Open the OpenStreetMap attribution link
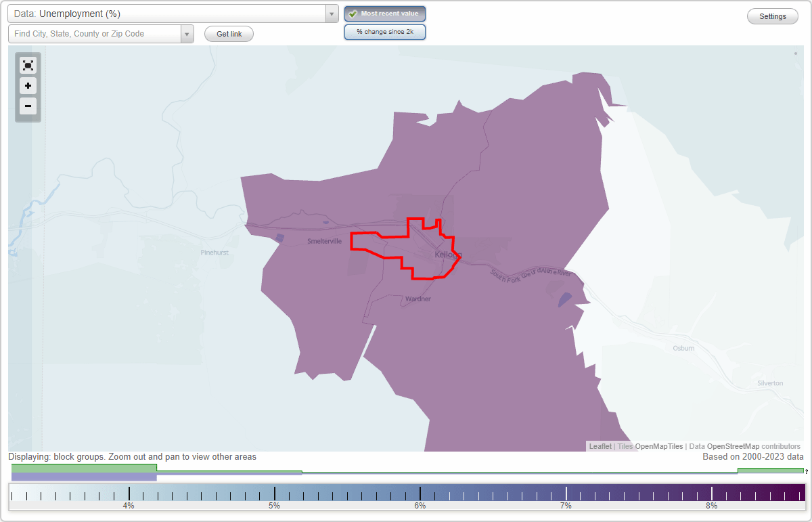The image size is (812, 522). click(733, 446)
